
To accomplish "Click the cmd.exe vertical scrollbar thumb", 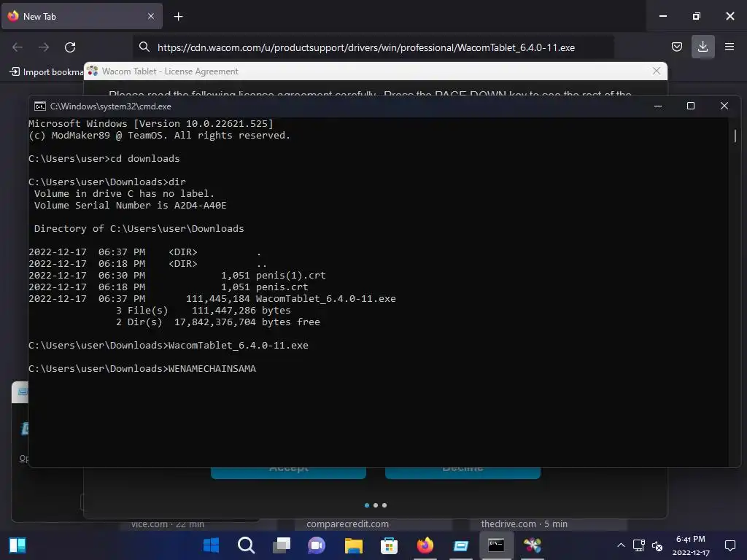I will pos(735,136).
